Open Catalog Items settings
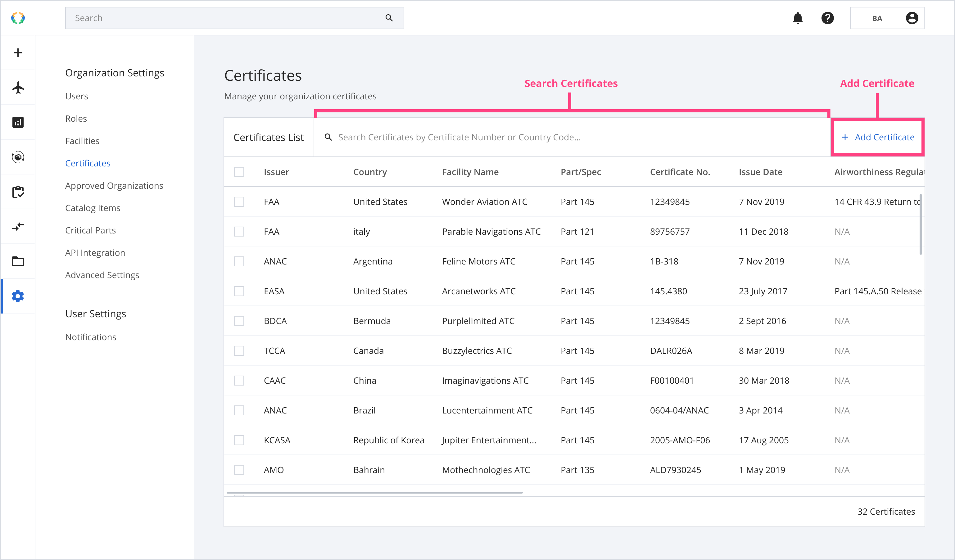The image size is (955, 560). click(x=93, y=208)
